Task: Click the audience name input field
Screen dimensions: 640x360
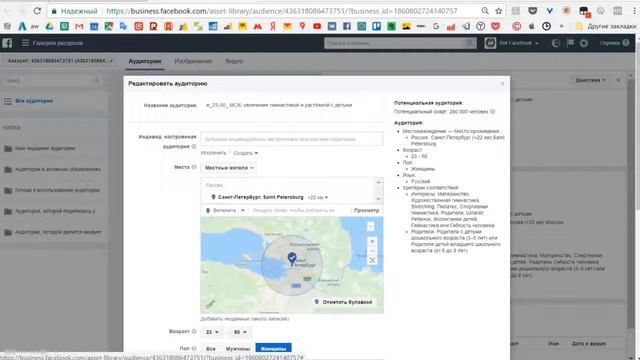Action: pyautogui.click(x=293, y=105)
